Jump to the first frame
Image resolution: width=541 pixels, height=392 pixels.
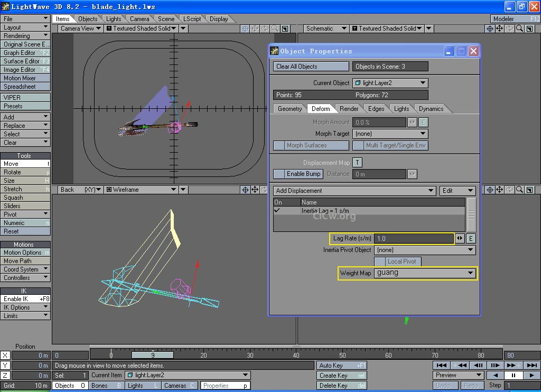point(442,365)
